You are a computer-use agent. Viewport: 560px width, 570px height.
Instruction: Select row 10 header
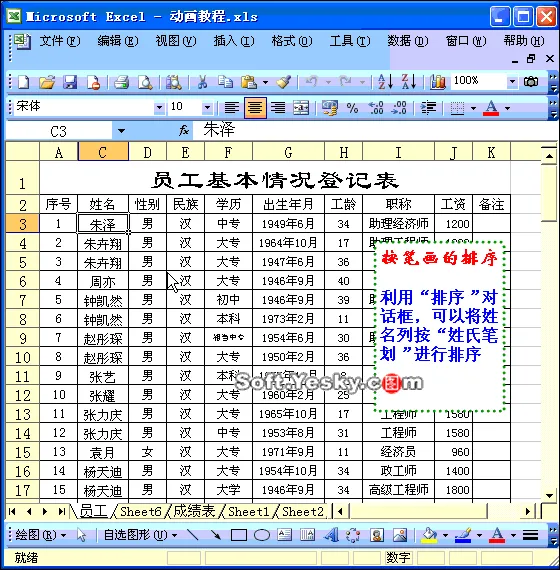[x=22, y=357]
